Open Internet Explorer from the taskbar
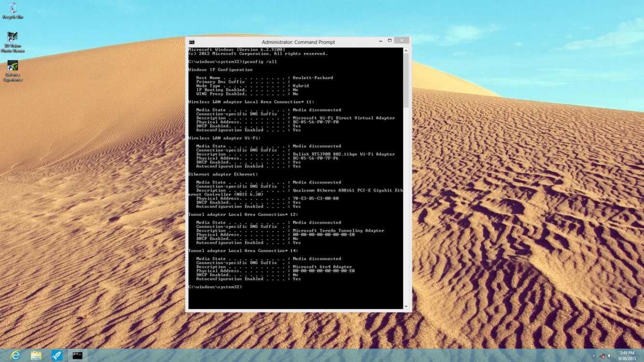This screenshot has height=362, width=644. 15,355
